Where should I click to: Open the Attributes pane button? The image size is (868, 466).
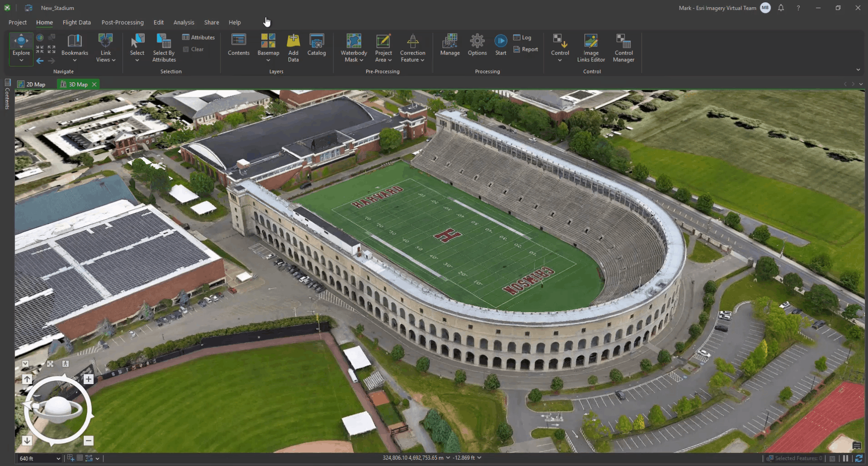tap(198, 37)
